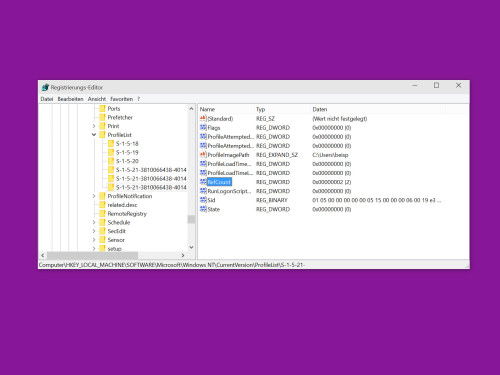
Task: Click the tree horizontal scrollbar thumb
Action: (92, 255)
